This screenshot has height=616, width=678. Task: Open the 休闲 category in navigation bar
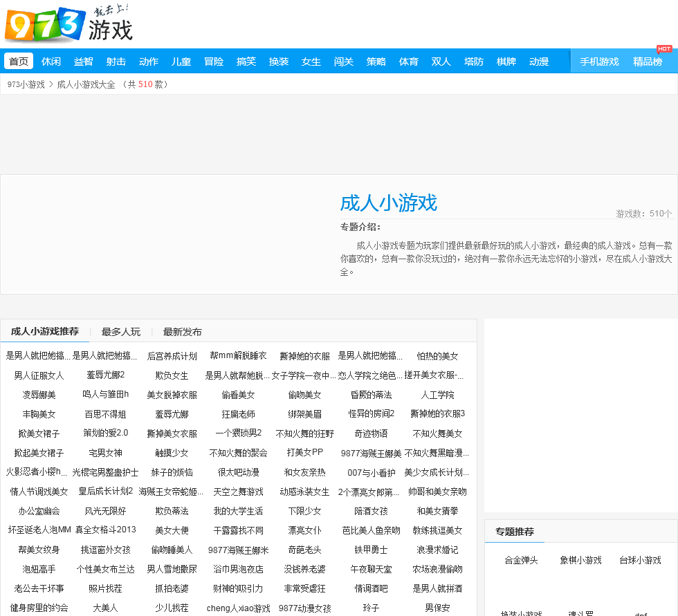tap(51, 62)
